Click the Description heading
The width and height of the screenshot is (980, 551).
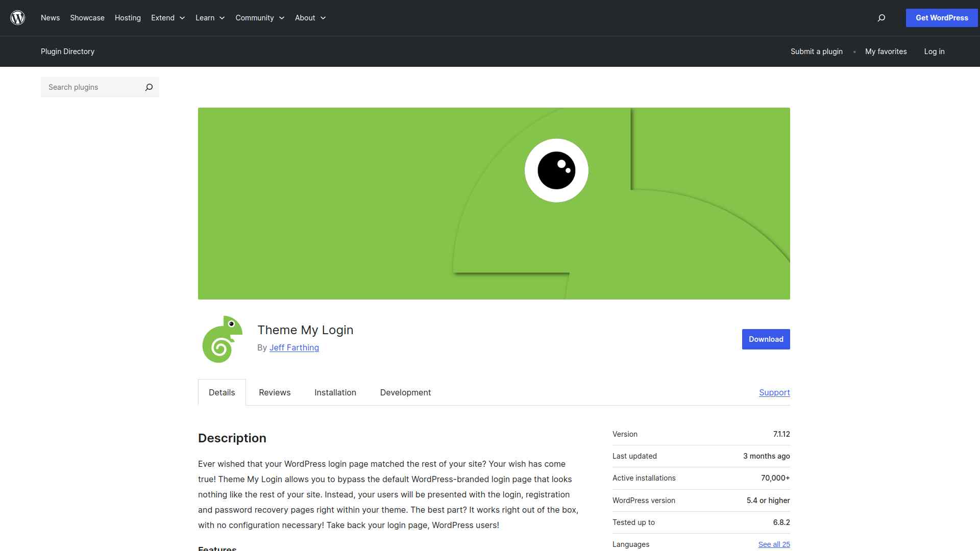coord(232,438)
